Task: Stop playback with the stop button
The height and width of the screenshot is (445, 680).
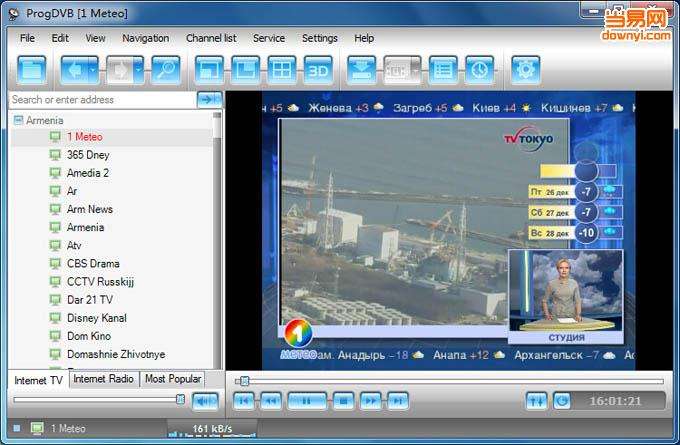Action: coord(343,401)
